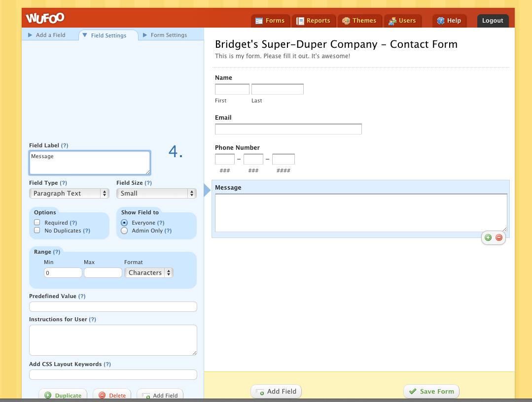This screenshot has width=532, height=402.
Task: Click the Instructions for User textarea
Action: (x=113, y=340)
